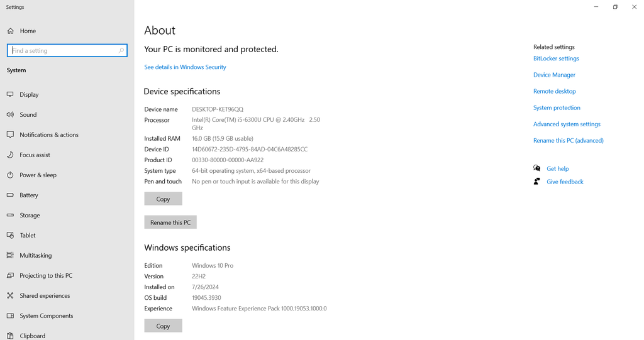
Task: Click the Windows Feature Experience Pack text
Action: point(259,309)
